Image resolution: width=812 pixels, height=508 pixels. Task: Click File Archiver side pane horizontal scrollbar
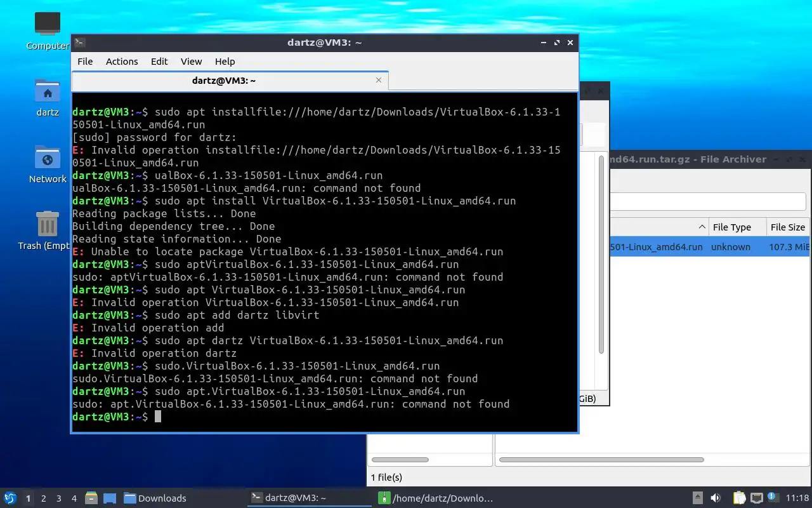(400, 460)
